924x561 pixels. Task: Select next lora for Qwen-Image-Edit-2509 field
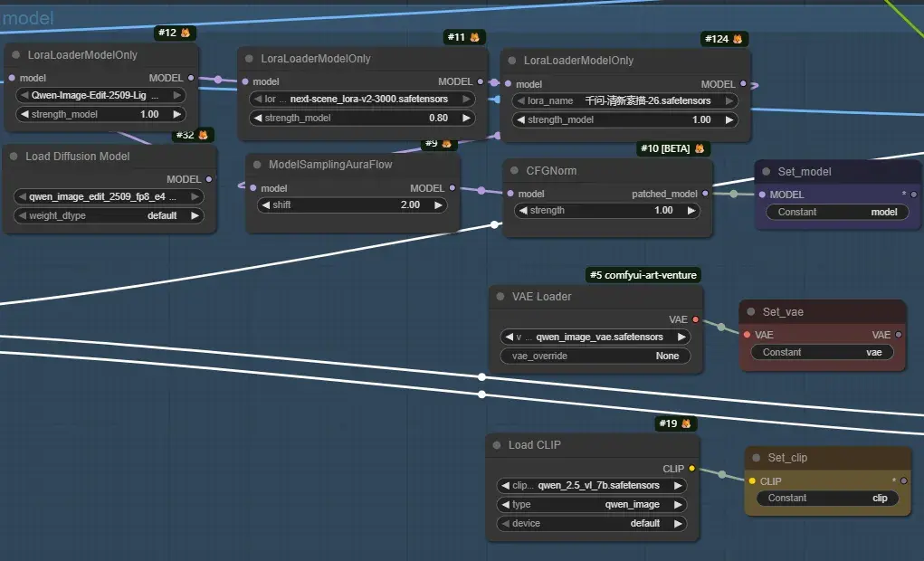tap(176, 95)
